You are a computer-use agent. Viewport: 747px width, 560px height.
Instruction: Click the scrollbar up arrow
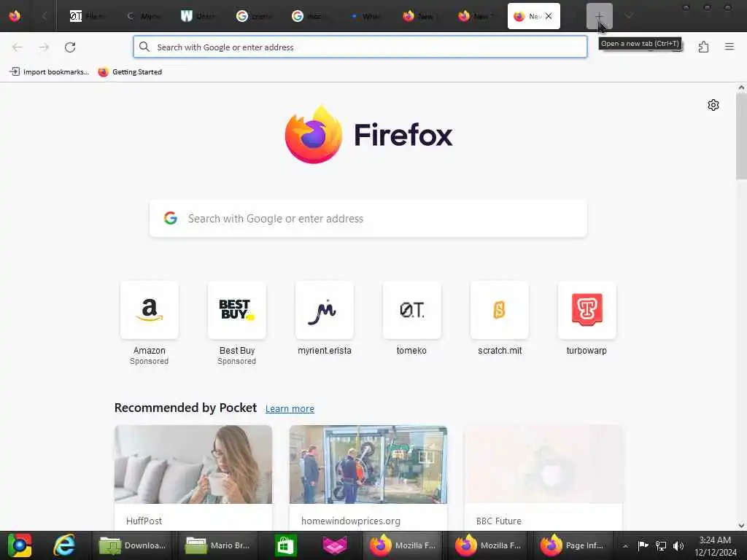click(741, 87)
